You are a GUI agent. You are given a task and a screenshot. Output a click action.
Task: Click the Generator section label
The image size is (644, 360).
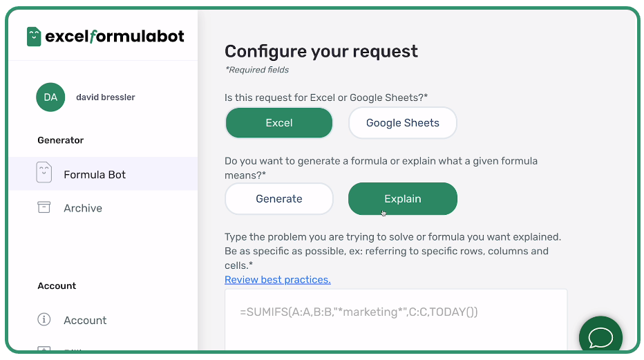61,140
